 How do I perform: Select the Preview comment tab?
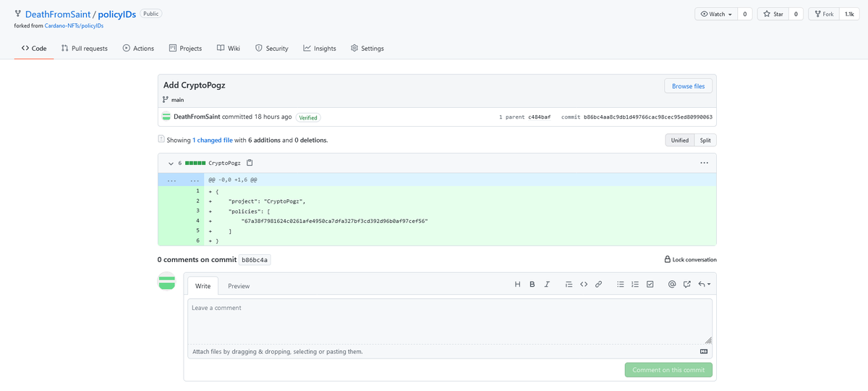click(239, 285)
